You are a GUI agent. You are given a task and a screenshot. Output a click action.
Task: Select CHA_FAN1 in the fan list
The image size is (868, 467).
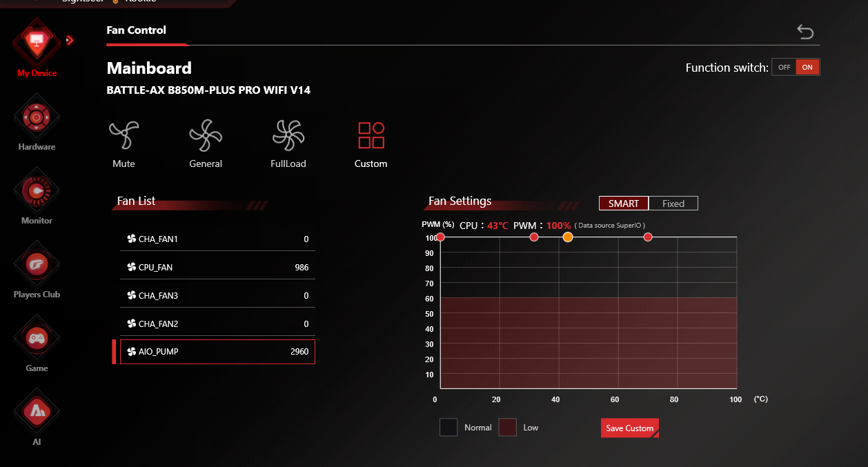(217, 239)
